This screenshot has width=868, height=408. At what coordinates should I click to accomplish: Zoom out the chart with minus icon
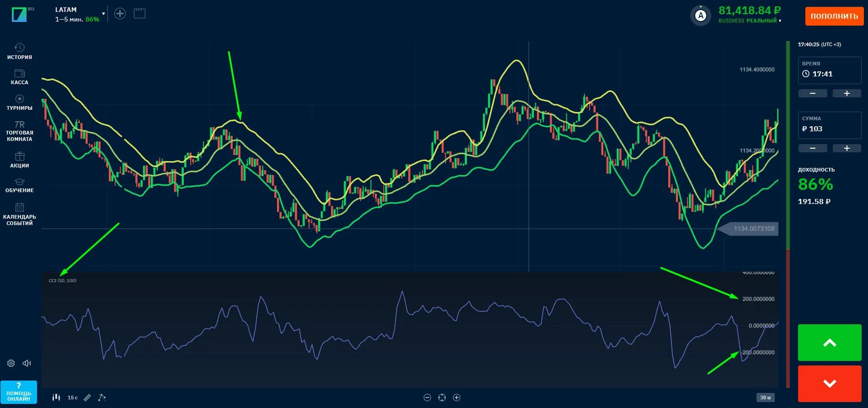click(x=427, y=397)
